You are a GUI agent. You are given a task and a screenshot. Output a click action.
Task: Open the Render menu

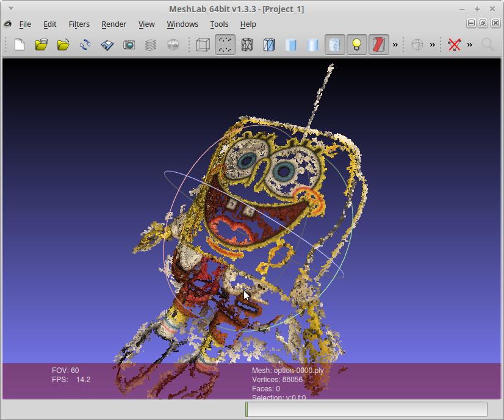(x=113, y=24)
